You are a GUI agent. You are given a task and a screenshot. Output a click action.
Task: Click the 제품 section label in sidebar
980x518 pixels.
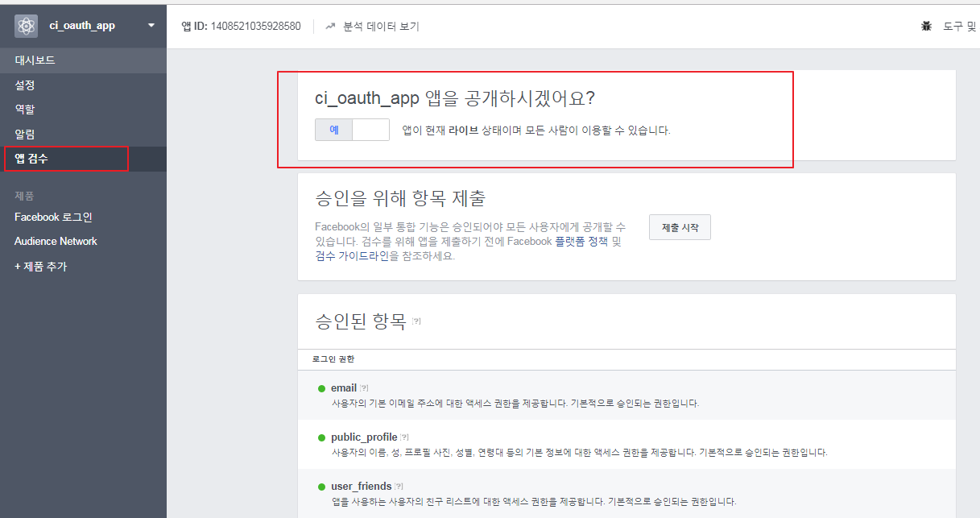(x=24, y=196)
